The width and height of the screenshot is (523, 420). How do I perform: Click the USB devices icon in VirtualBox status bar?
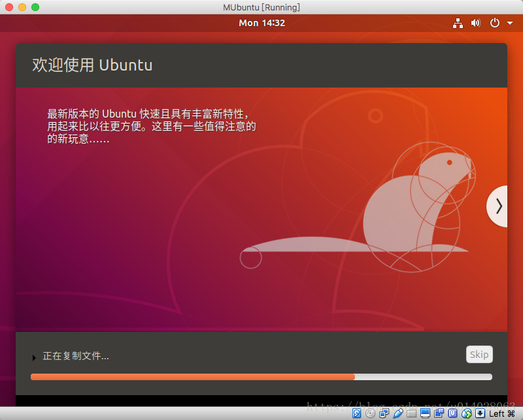tap(398, 413)
